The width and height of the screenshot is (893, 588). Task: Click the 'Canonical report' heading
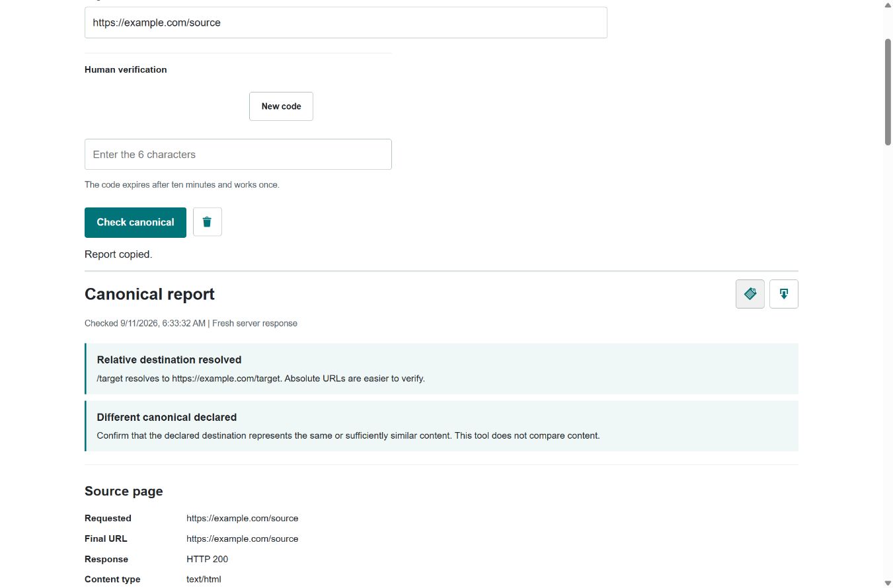(149, 294)
